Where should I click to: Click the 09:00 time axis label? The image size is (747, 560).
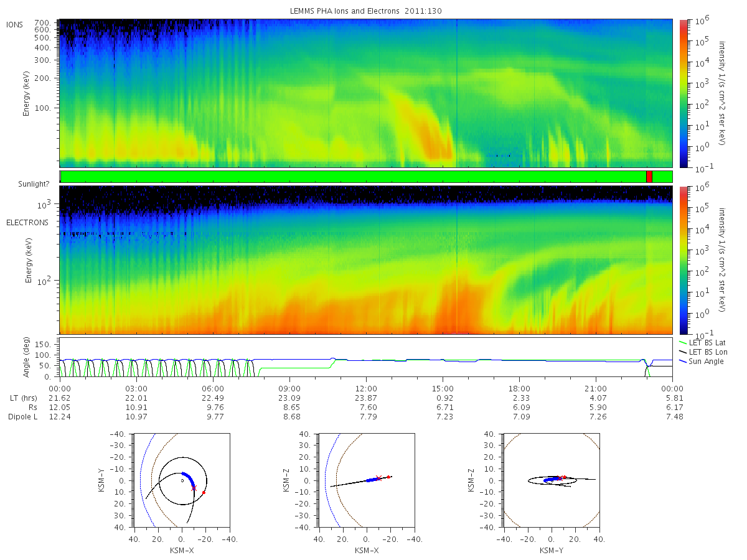pyautogui.click(x=289, y=388)
